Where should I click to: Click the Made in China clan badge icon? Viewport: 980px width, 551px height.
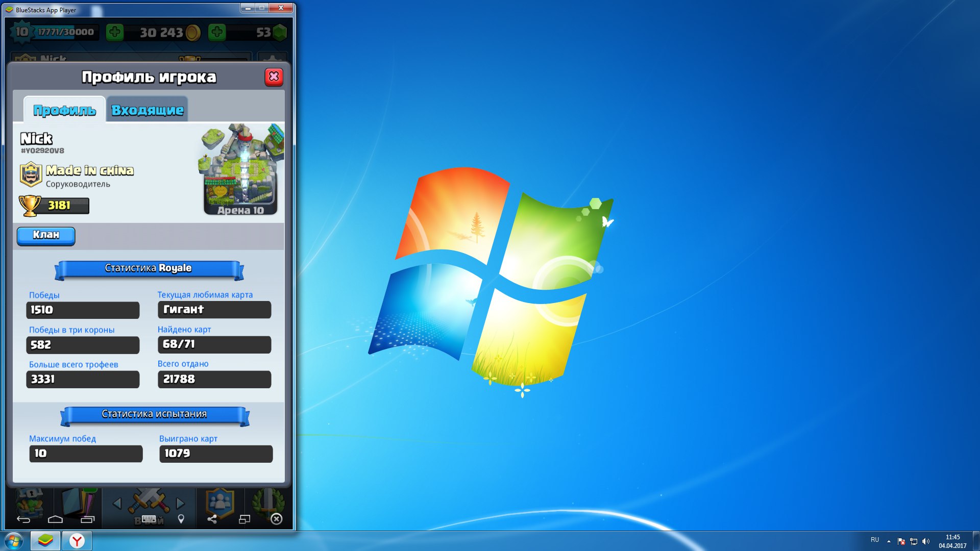click(x=31, y=174)
